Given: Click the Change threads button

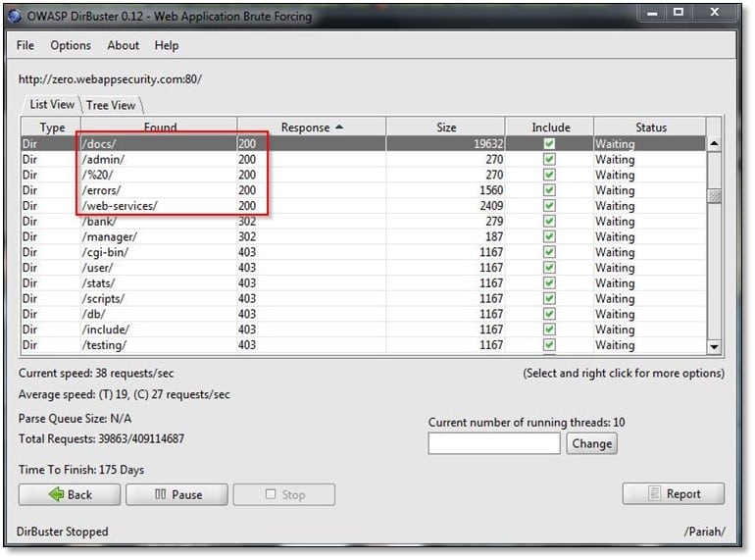Looking at the screenshot, I should (591, 443).
